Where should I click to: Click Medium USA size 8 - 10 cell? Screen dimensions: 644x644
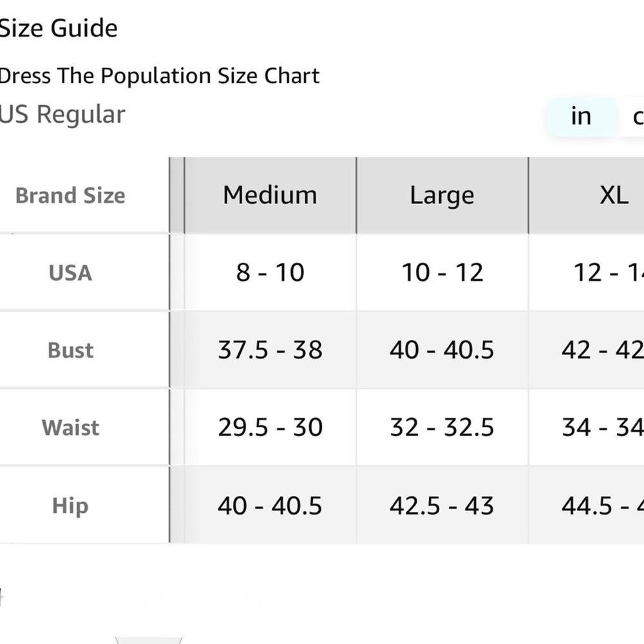coord(270,272)
